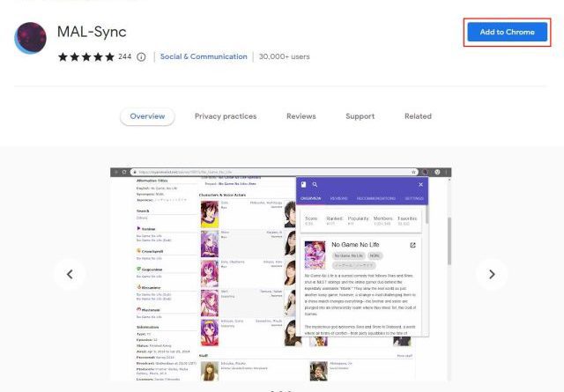Open the Social & Communication category link
564x392 pixels.
coord(204,56)
